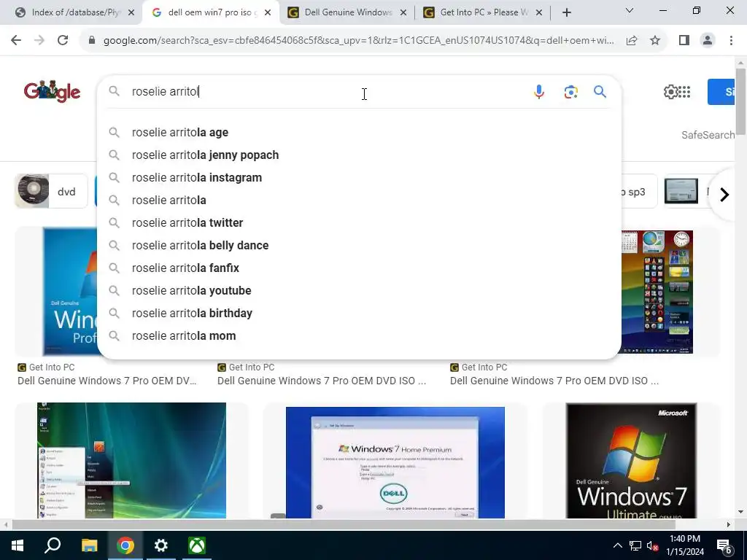The image size is (747, 560).
Task: Click the Google doodle logo
Action: coord(52,91)
